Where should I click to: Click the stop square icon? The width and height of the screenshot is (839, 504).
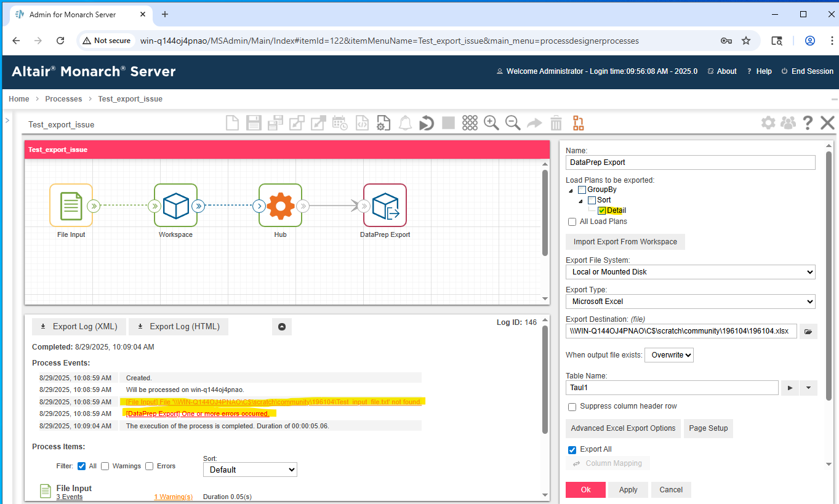[448, 123]
